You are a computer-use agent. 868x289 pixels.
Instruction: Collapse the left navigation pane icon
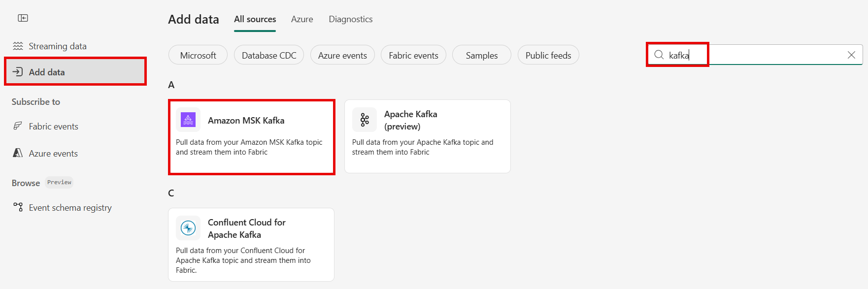click(x=23, y=18)
